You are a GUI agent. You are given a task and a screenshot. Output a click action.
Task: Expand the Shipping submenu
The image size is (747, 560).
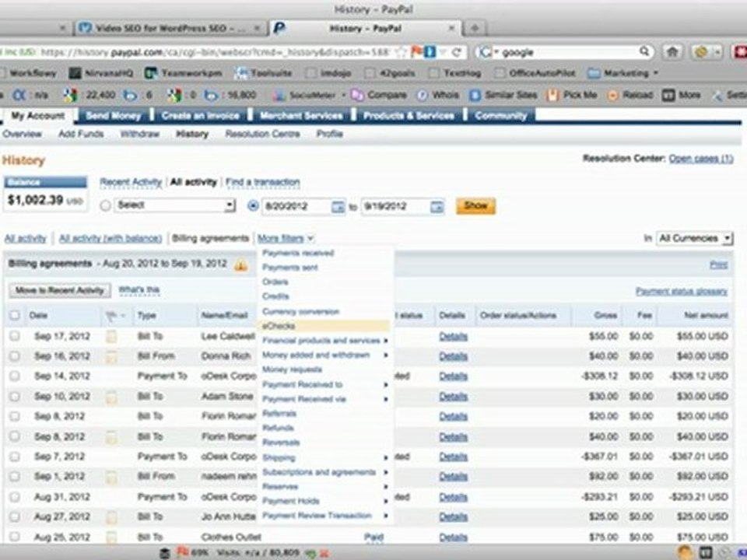325,457
